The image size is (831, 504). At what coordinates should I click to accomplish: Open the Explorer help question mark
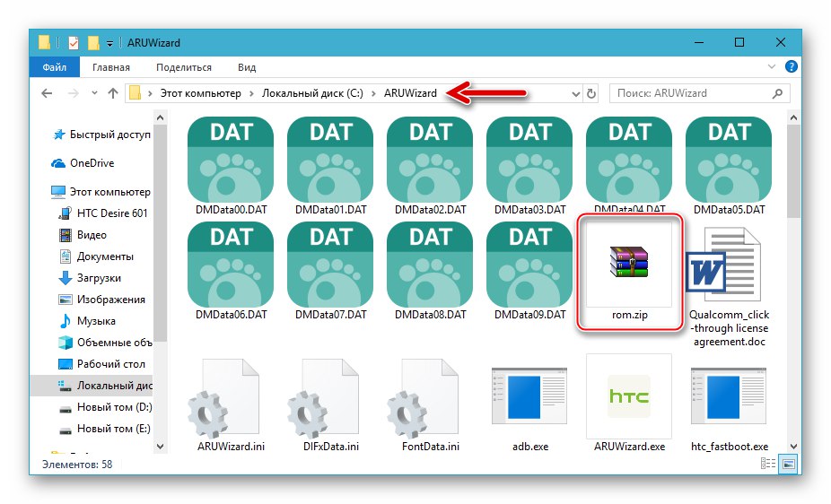point(791,66)
